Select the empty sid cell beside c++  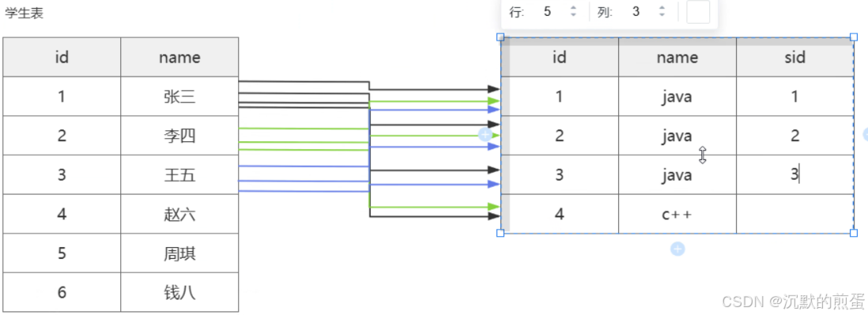click(795, 214)
